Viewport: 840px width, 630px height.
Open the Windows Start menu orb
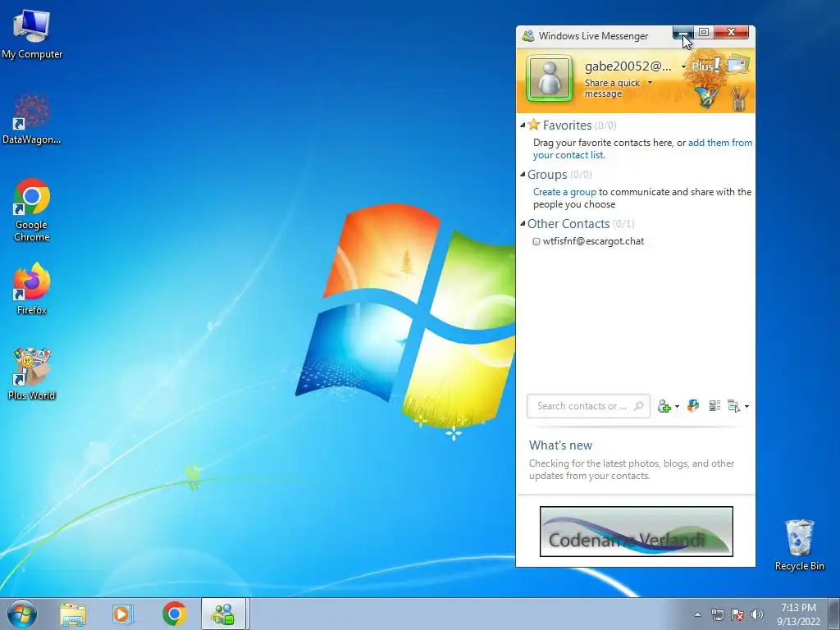pos(22,614)
